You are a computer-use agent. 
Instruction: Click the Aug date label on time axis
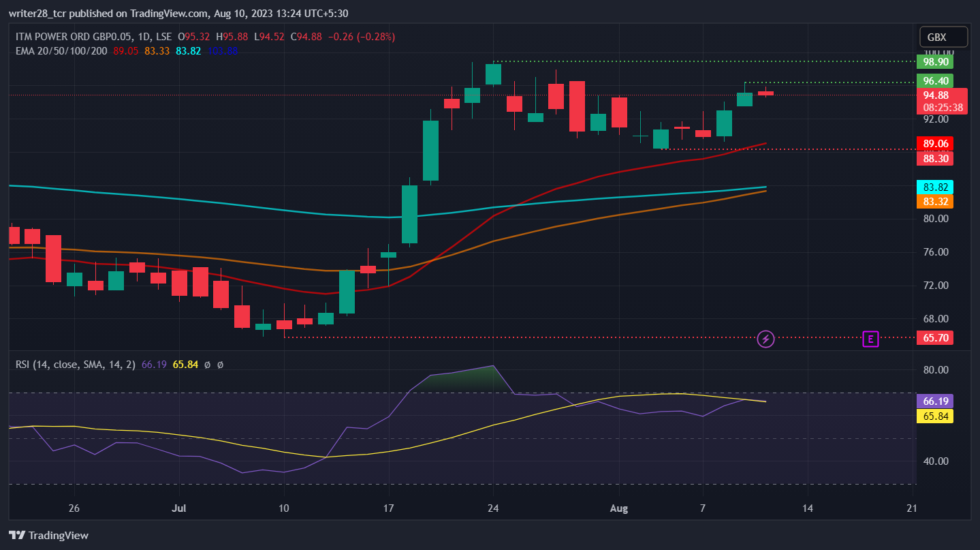(x=618, y=508)
